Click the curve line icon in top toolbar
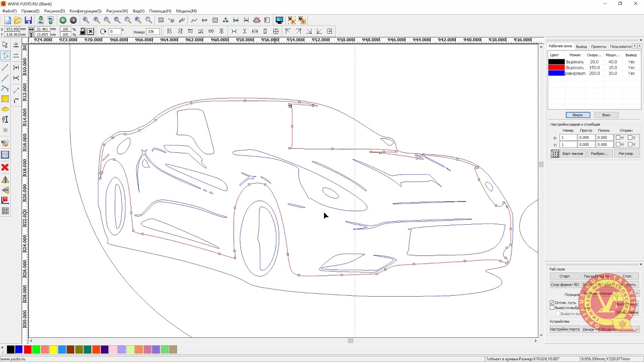The height and width of the screenshot is (362, 644). pos(194,20)
